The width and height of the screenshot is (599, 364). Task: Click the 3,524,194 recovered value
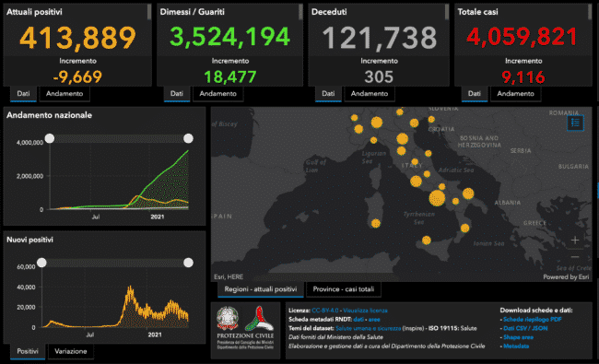[x=230, y=37]
